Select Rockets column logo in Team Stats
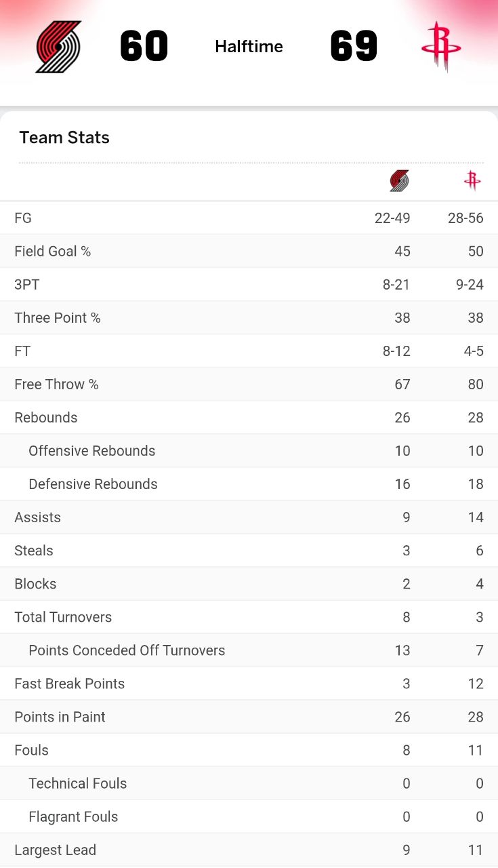Viewport: 498px width, 868px height. (x=472, y=180)
